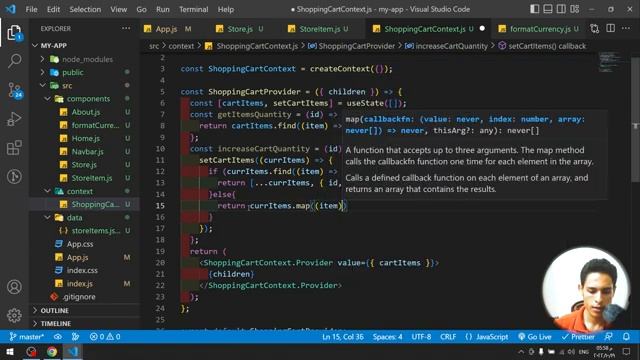Open the Terminal menu

tap(193, 9)
